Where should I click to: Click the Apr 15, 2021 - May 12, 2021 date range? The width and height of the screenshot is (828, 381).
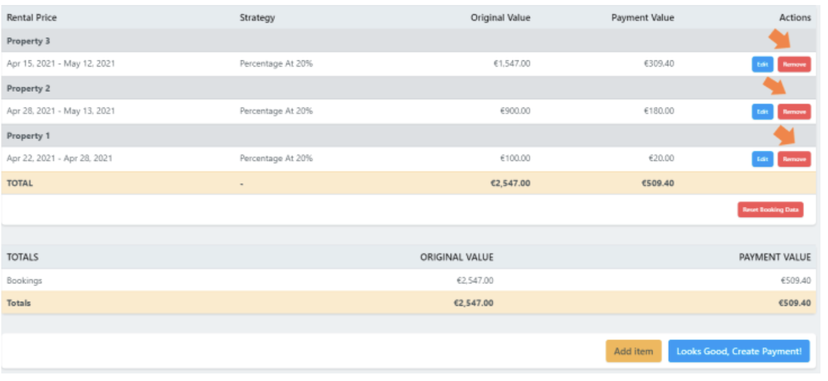pos(61,64)
